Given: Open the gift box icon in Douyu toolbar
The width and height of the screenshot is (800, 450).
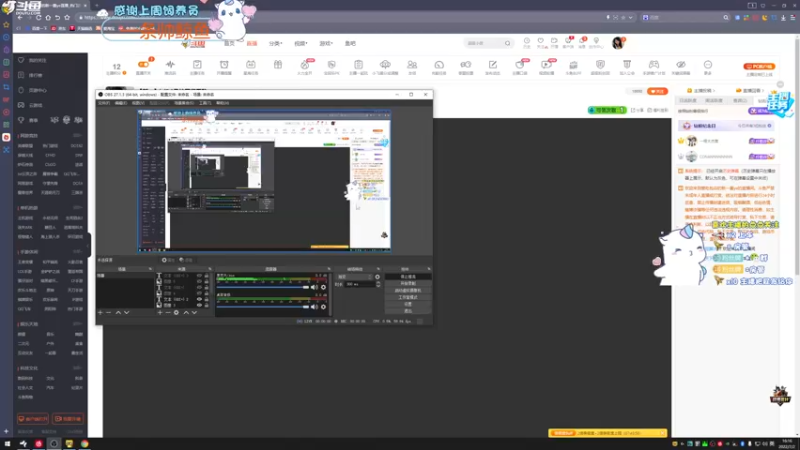Looking at the screenshot, I should [x=278, y=65].
